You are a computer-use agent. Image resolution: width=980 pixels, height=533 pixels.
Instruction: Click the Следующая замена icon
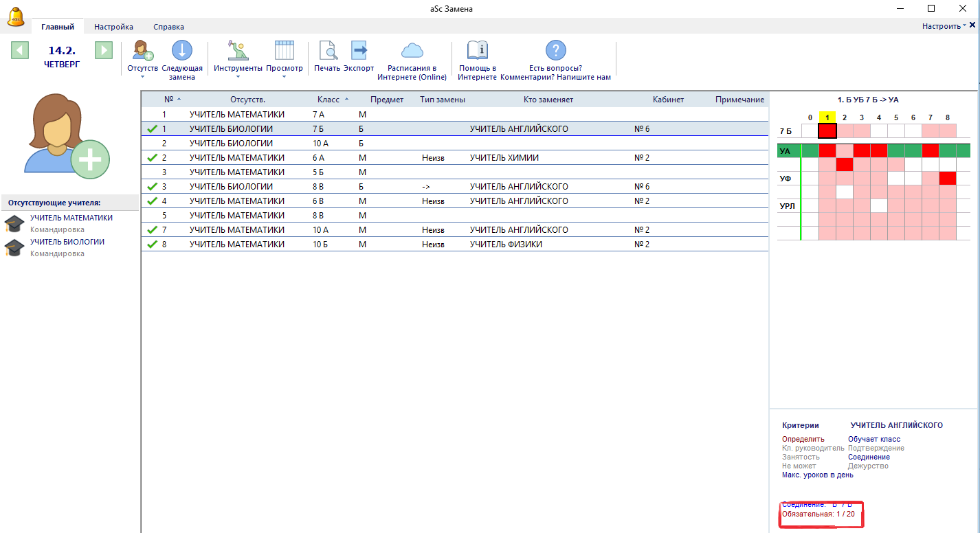(x=182, y=51)
